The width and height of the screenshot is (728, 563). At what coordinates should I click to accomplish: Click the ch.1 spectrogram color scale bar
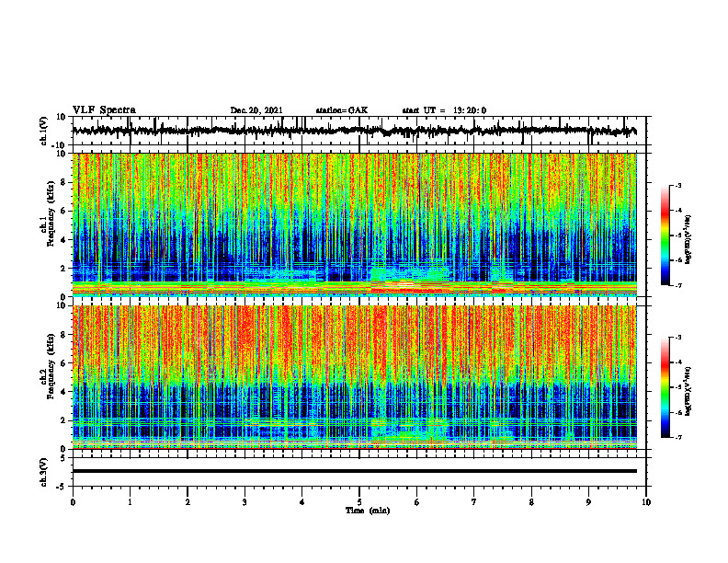click(x=665, y=236)
